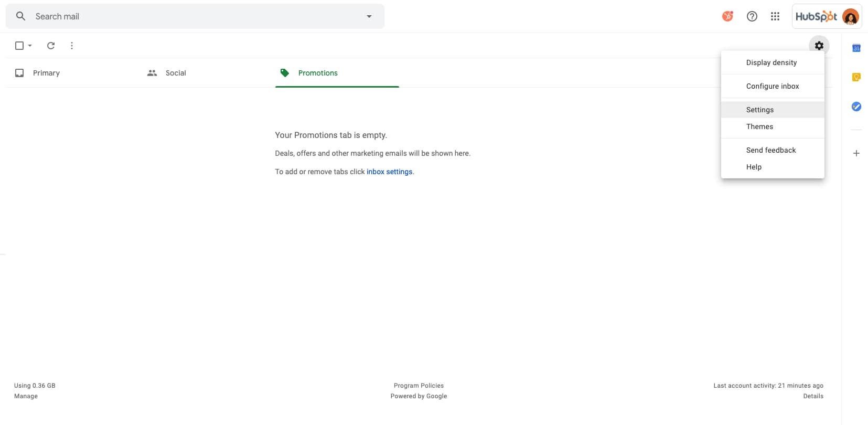Open the Help question mark icon
The width and height of the screenshot is (868, 425).
[752, 16]
